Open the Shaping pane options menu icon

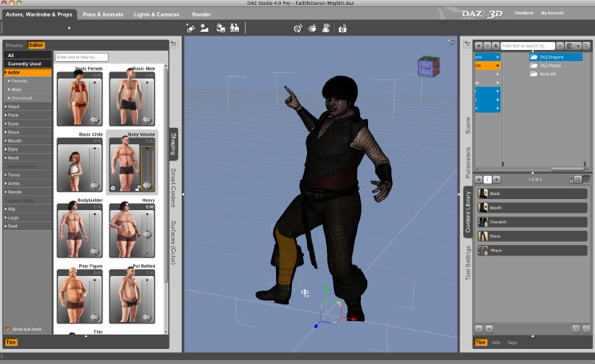174,44
